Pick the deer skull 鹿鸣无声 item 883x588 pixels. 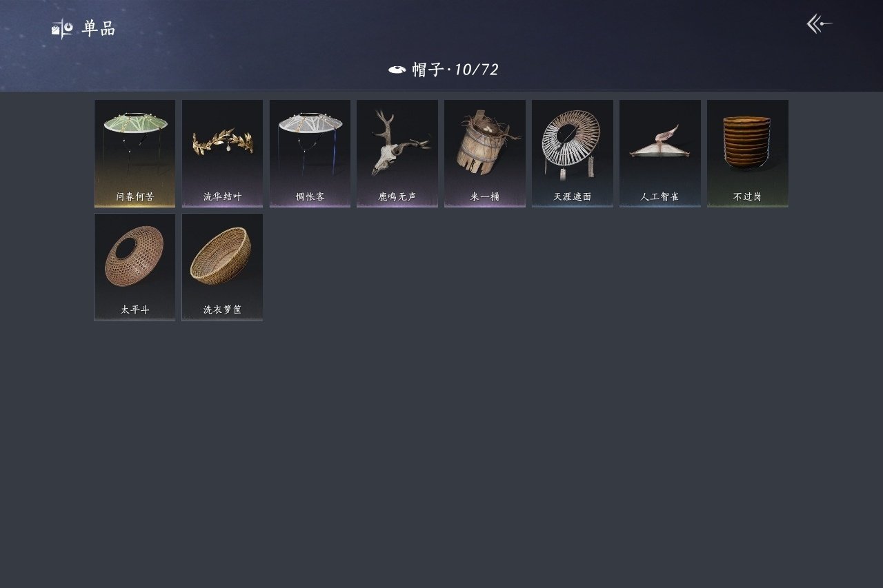(x=397, y=153)
